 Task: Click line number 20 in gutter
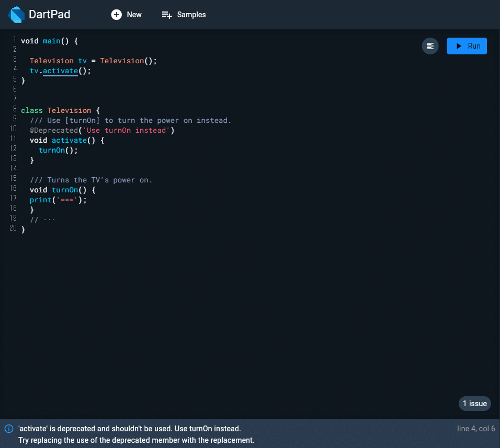click(x=13, y=228)
